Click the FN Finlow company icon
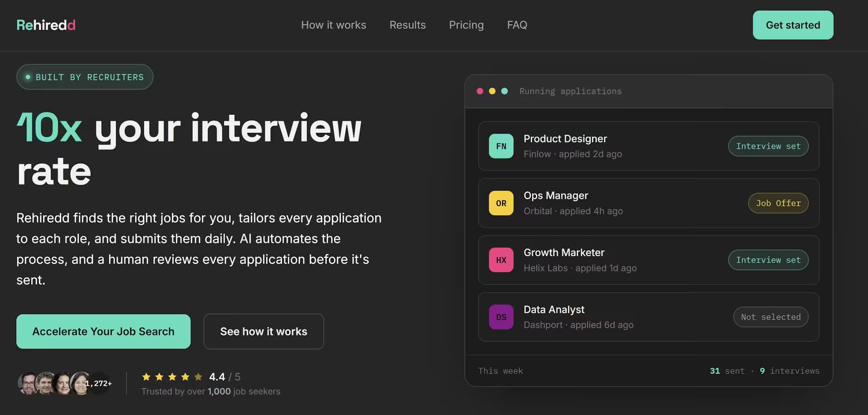868x415 pixels. click(x=501, y=146)
